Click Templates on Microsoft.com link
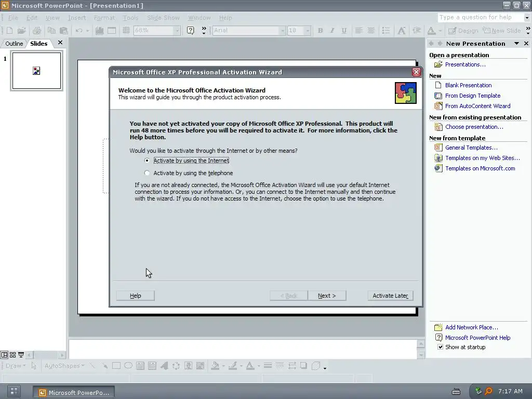Screen dimensions: 532x399 coord(480,168)
